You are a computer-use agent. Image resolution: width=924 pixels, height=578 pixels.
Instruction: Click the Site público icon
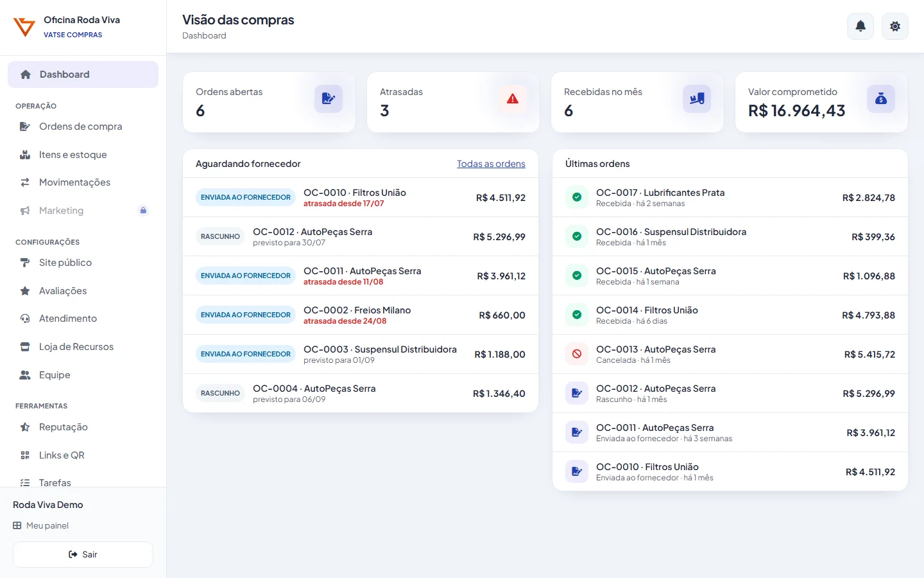click(25, 263)
